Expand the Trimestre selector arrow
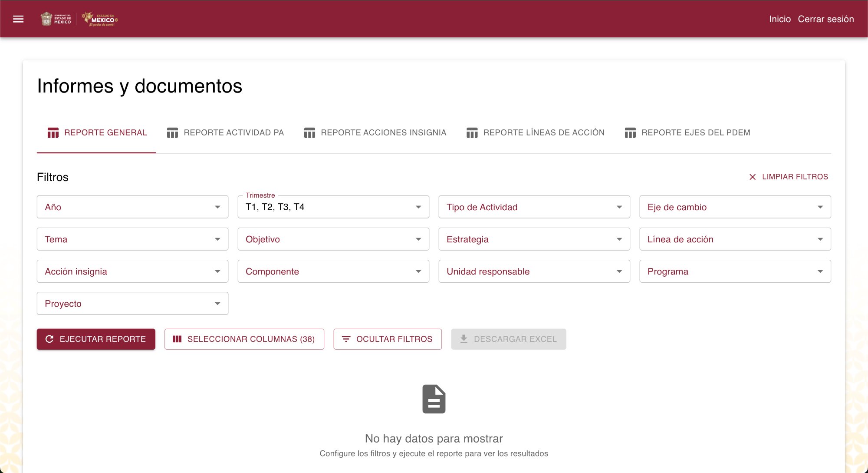 (x=418, y=207)
